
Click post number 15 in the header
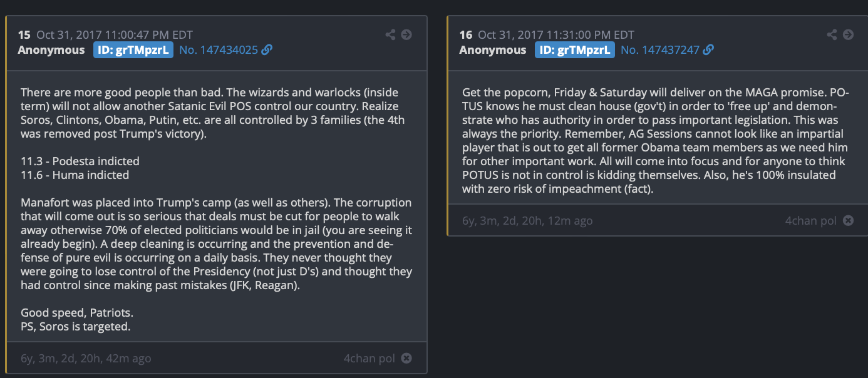(24, 34)
